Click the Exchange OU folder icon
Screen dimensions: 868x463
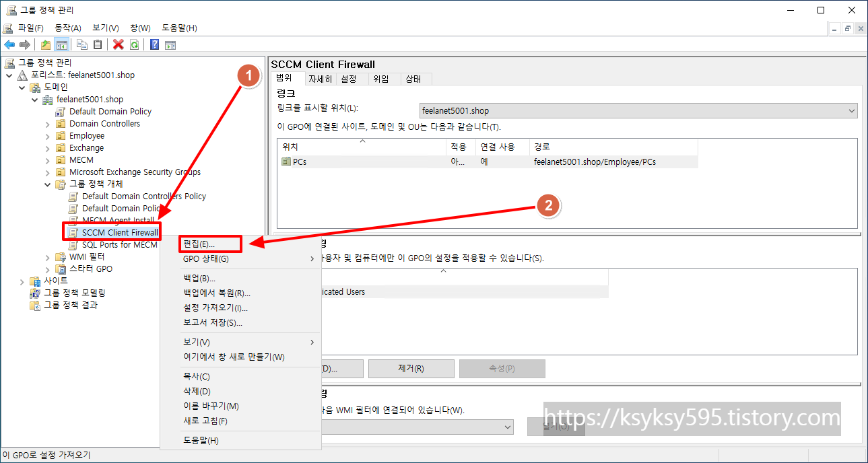(x=62, y=148)
